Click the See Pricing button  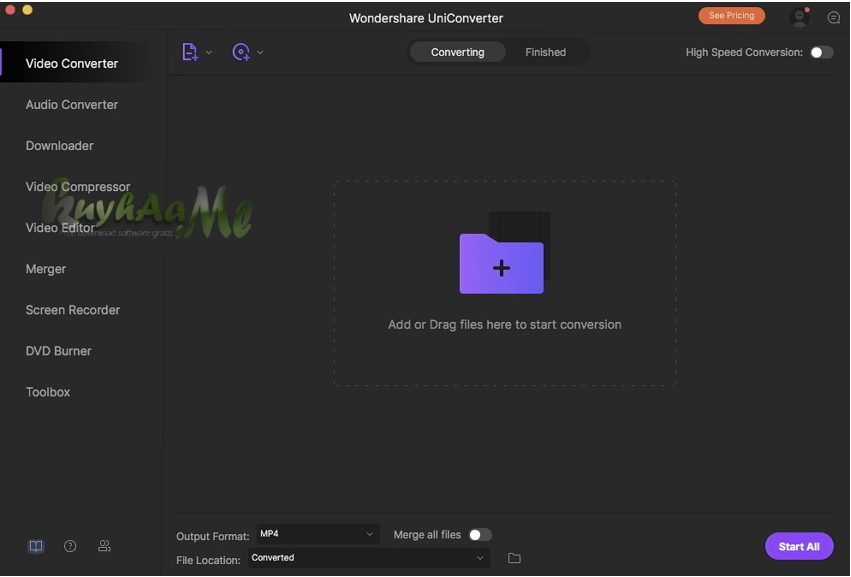click(731, 15)
